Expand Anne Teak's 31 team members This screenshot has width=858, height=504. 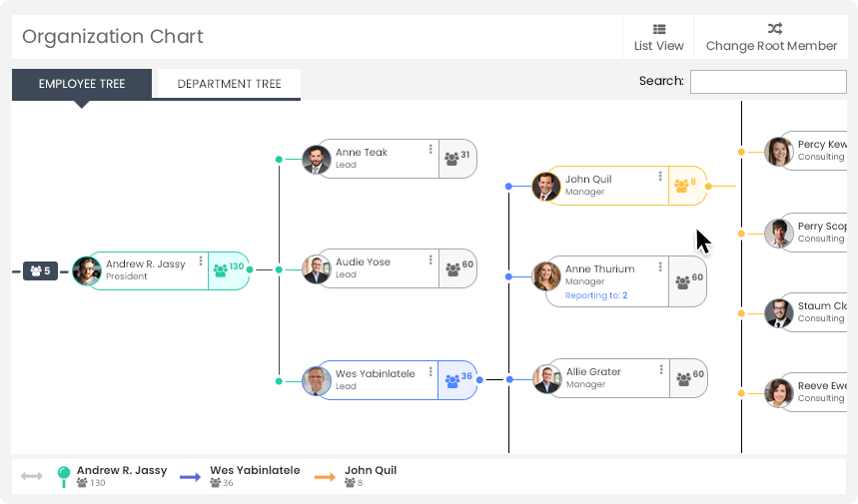tap(457, 159)
